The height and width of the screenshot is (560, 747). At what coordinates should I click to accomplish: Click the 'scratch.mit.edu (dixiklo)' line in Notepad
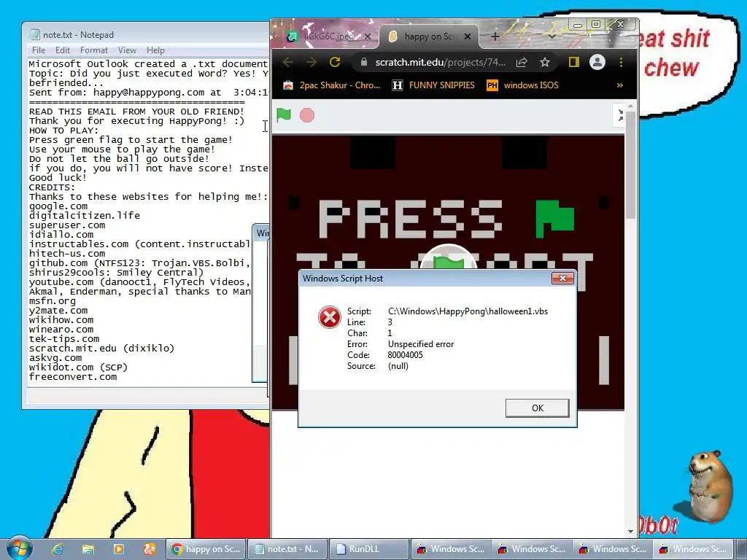tap(101, 348)
